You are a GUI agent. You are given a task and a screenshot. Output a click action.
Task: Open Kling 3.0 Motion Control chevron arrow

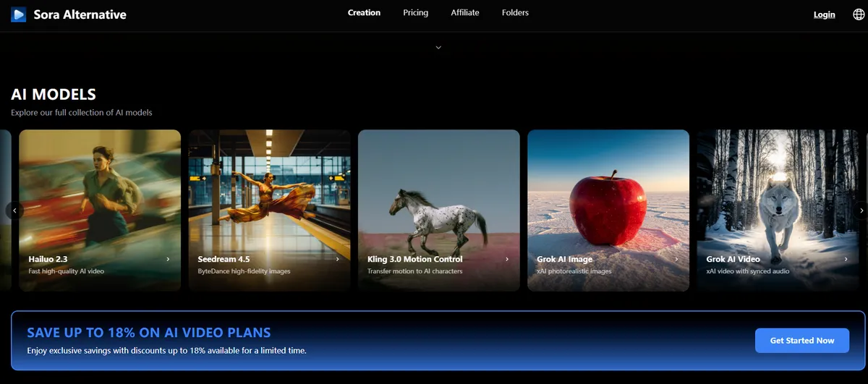click(506, 259)
